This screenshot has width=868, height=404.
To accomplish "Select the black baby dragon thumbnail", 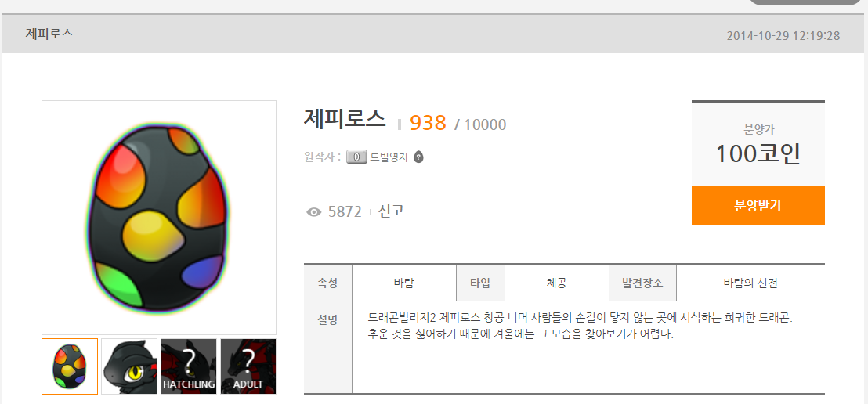I will pos(129,366).
